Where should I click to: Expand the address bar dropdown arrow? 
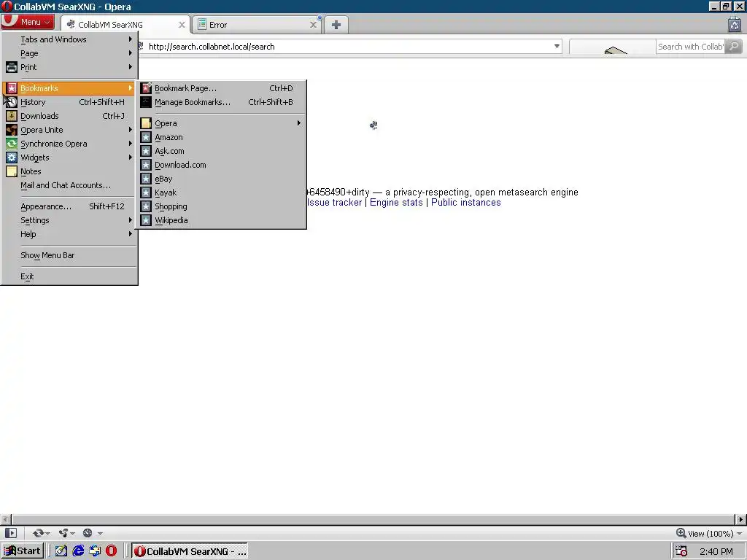[557, 46]
